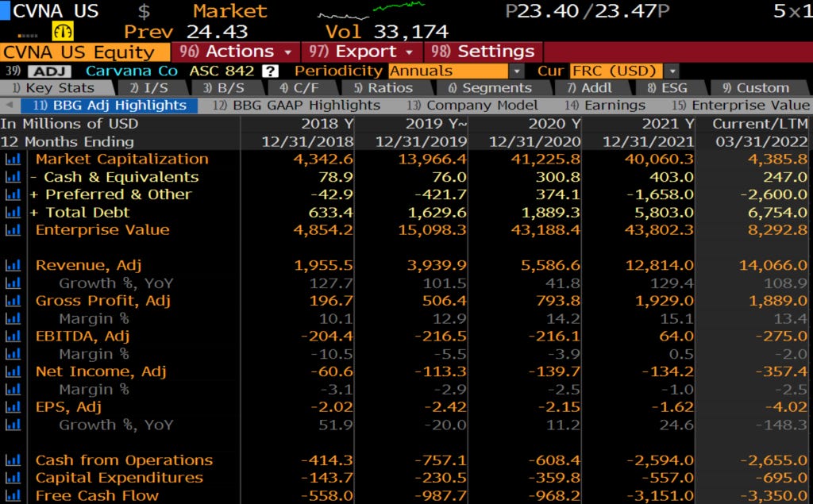
Task: Switch to the Addl tab
Action: (x=591, y=88)
